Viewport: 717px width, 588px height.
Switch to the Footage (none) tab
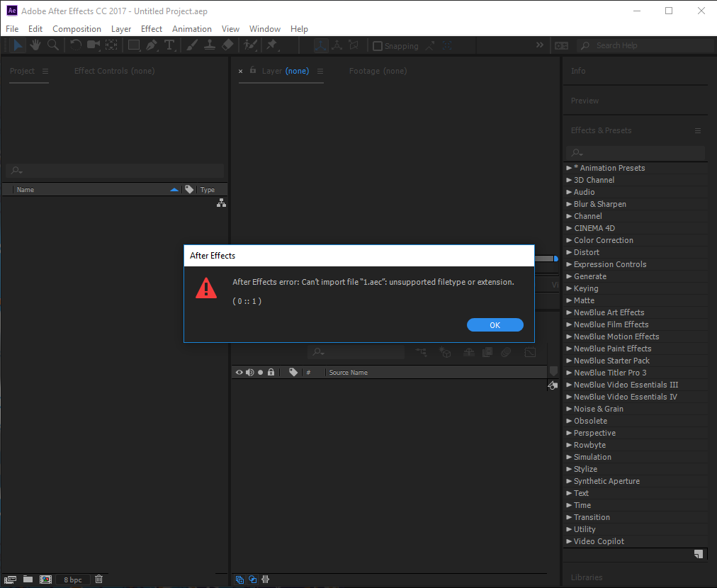[x=378, y=71]
